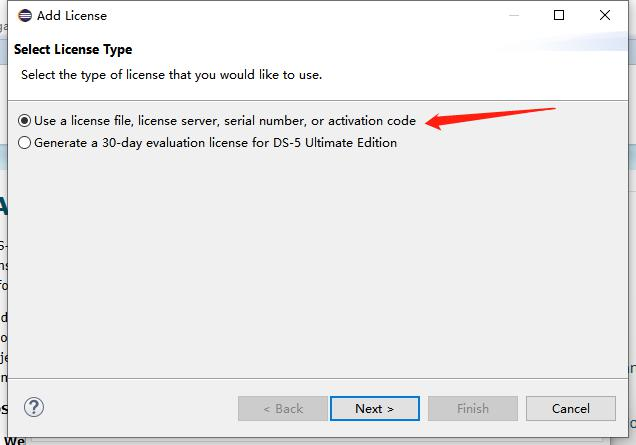Open help via the question mark icon
The height and width of the screenshot is (445, 636).
tap(34, 408)
